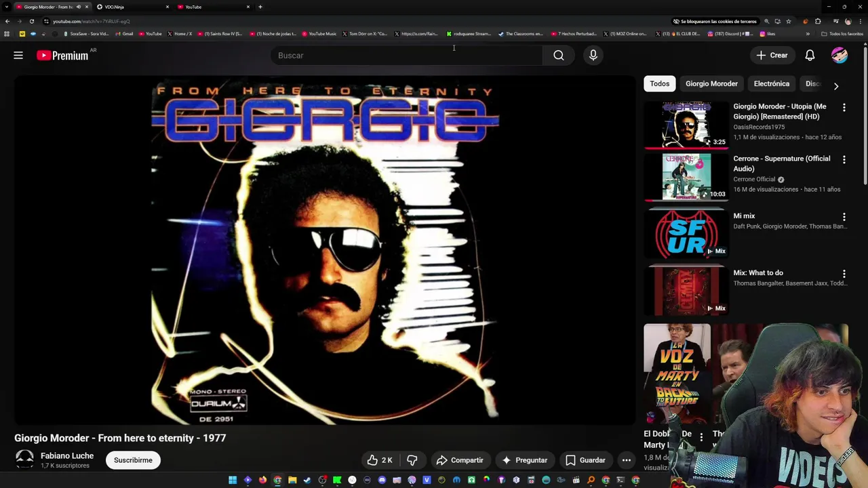This screenshot has width=868, height=488.
Task: Open Windows Start menu
Action: 233,481
